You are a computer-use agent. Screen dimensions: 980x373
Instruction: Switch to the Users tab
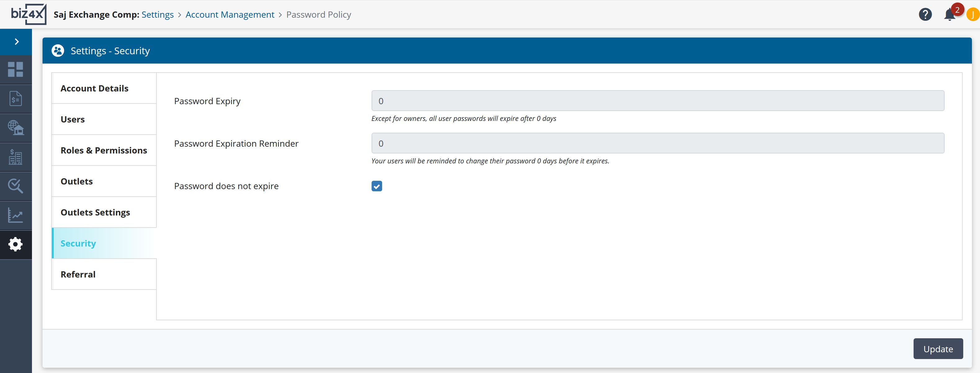(x=104, y=119)
